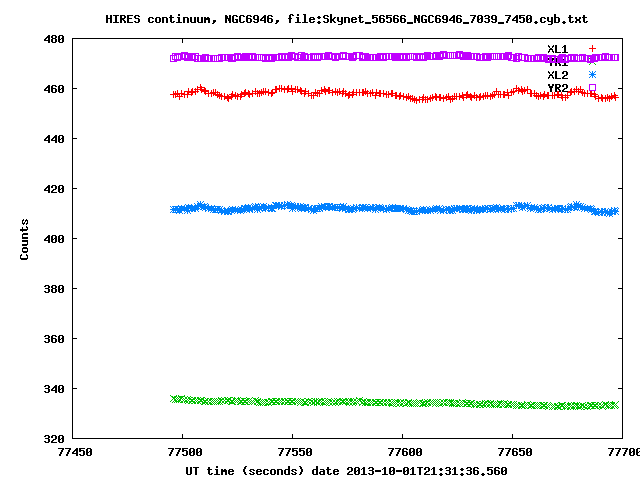Click the 77500 x-axis tick label
The width and height of the screenshot is (640, 480).
(x=185, y=452)
